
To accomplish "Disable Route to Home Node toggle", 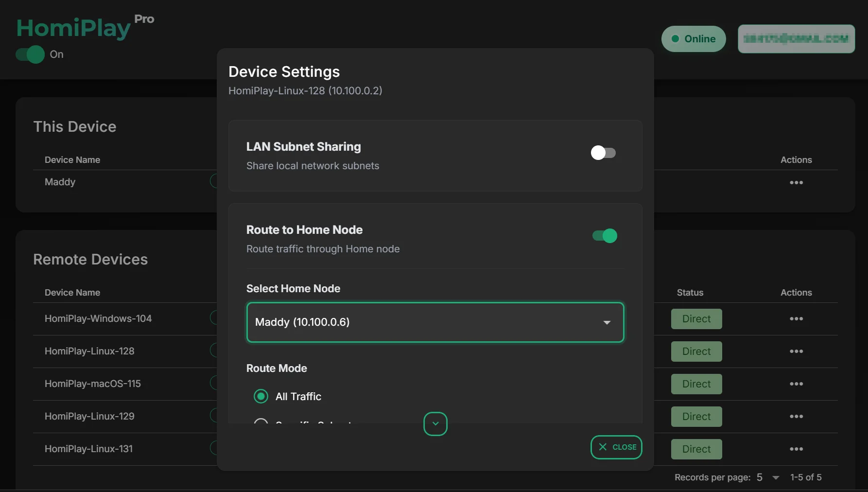I will click(x=604, y=236).
